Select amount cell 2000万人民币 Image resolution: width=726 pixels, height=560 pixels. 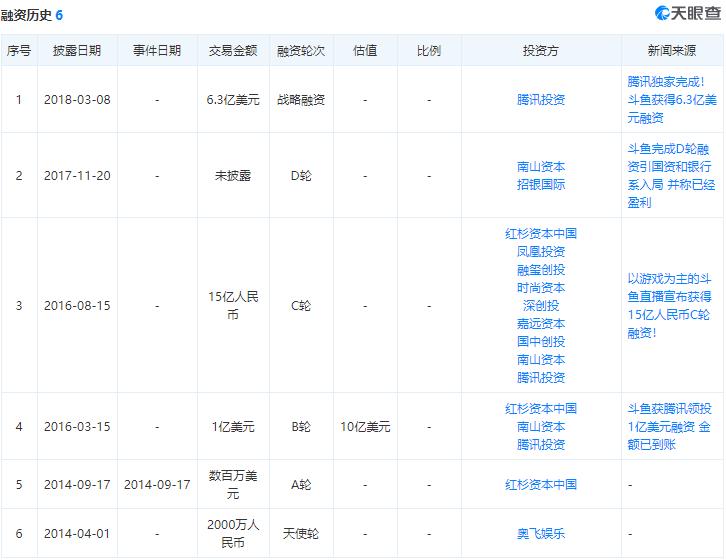click(x=233, y=534)
